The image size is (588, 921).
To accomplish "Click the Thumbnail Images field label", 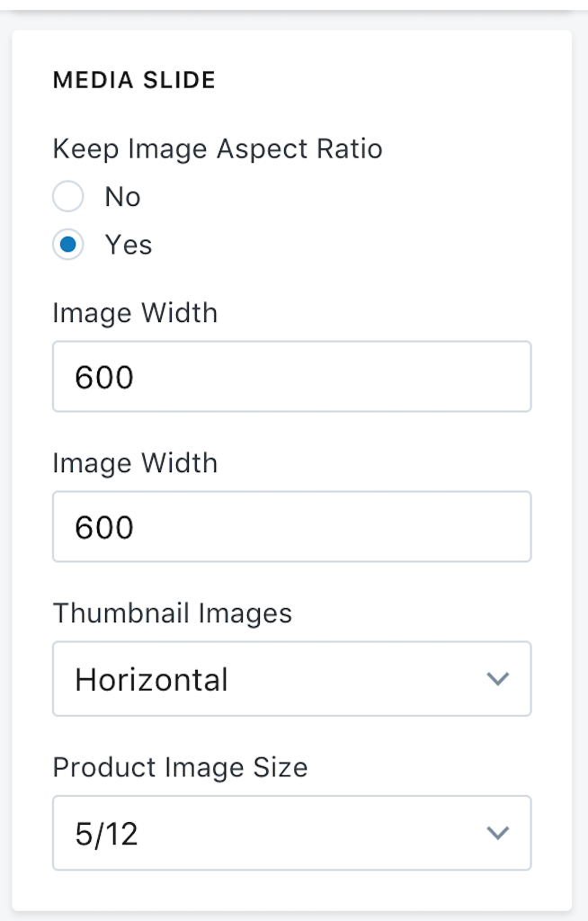I will point(172,613).
